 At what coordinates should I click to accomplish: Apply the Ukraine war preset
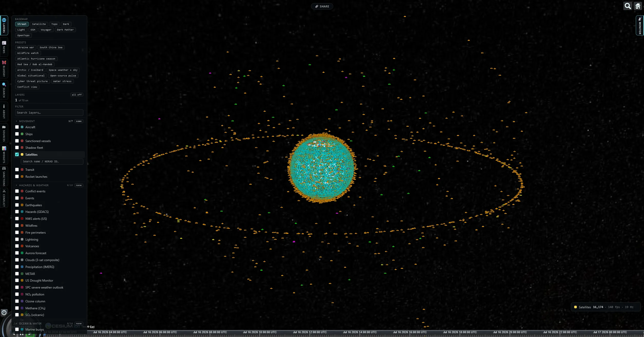(26, 47)
